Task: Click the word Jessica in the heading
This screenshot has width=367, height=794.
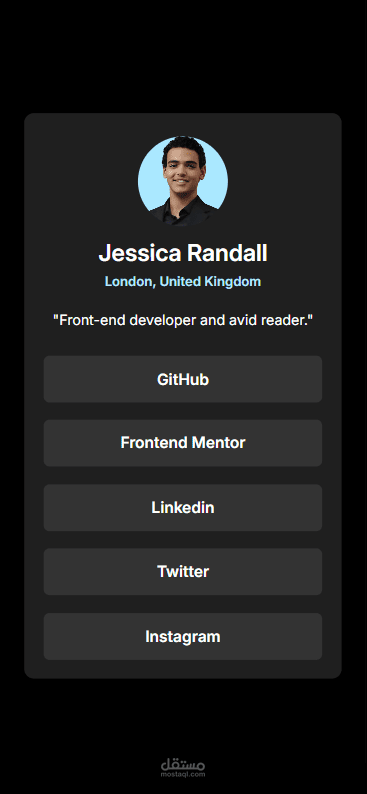Action: click(140, 253)
